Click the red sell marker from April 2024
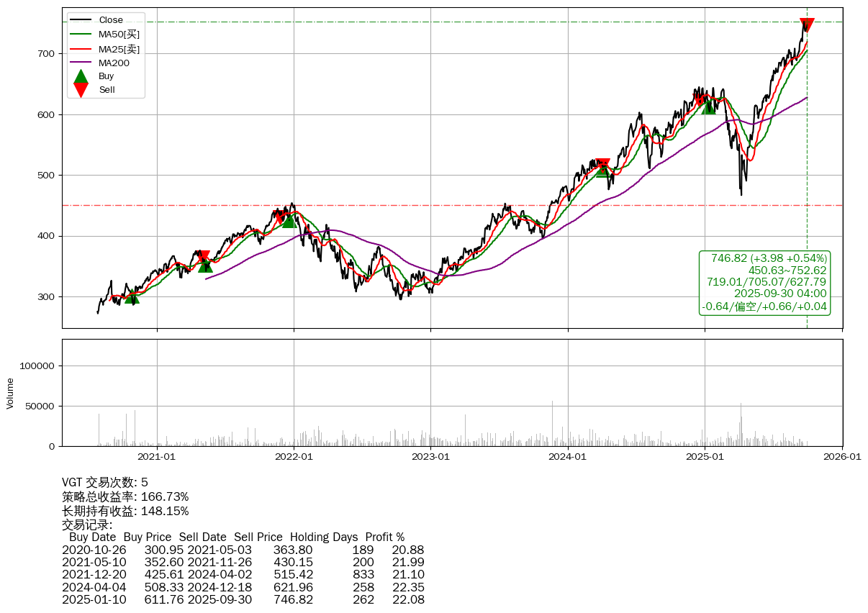 (602, 164)
